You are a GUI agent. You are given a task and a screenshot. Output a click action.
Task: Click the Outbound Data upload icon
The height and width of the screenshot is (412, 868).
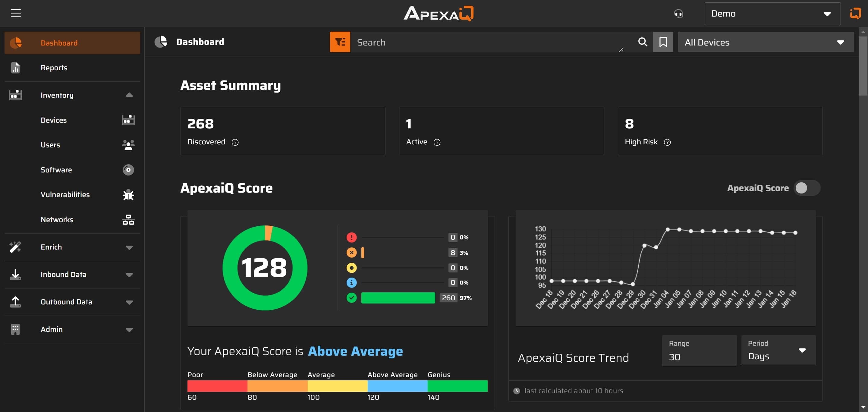click(15, 302)
